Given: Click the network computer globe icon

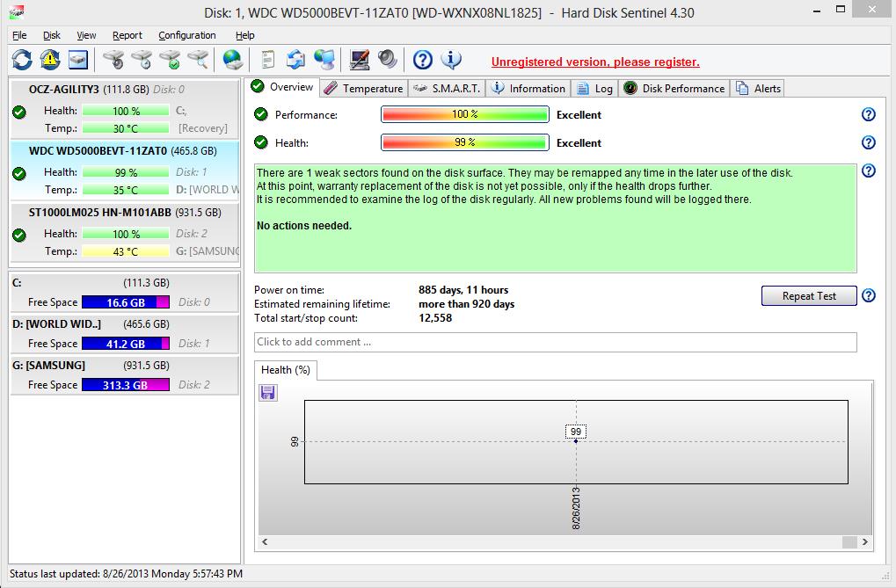Looking at the screenshot, I should tap(324, 60).
